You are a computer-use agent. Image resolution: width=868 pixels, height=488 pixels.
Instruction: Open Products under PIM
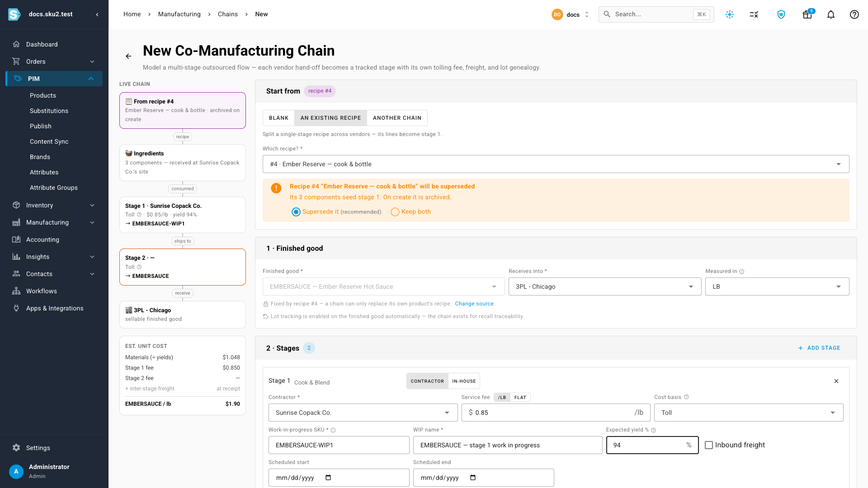click(43, 95)
